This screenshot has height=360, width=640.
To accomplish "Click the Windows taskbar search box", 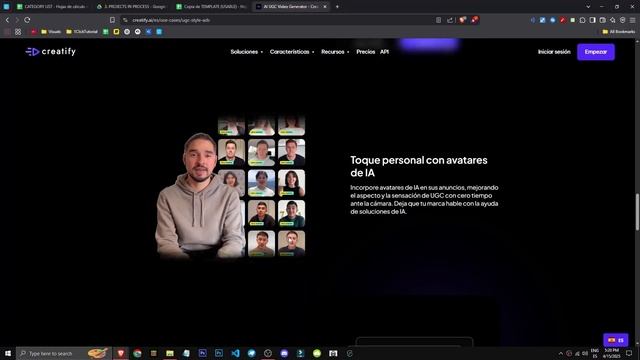I will coord(64,353).
